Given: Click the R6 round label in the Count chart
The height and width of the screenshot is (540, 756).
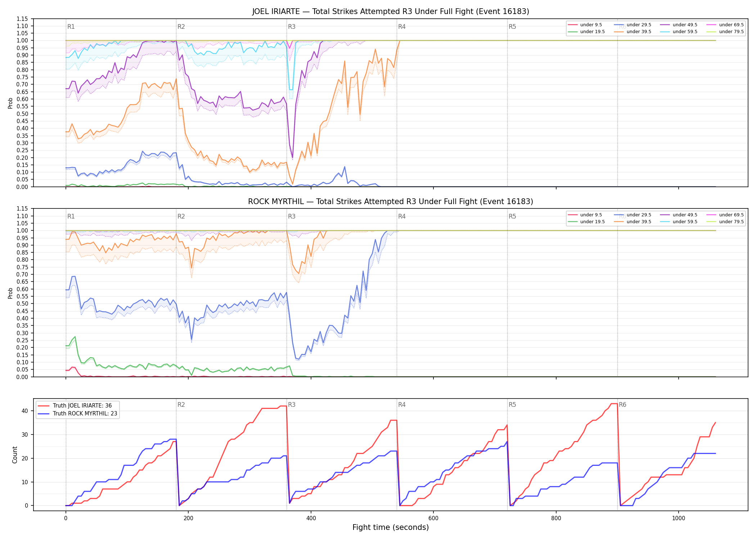Looking at the screenshot, I should point(622,405).
